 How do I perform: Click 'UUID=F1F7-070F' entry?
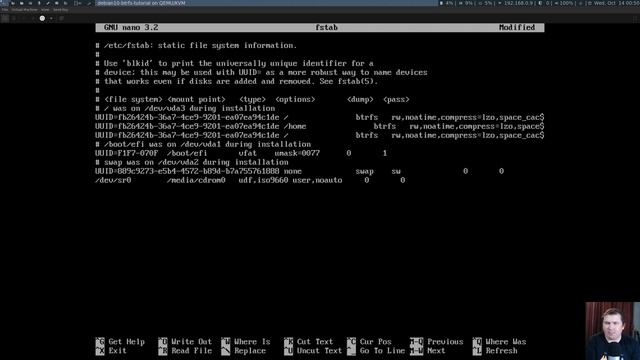point(127,153)
